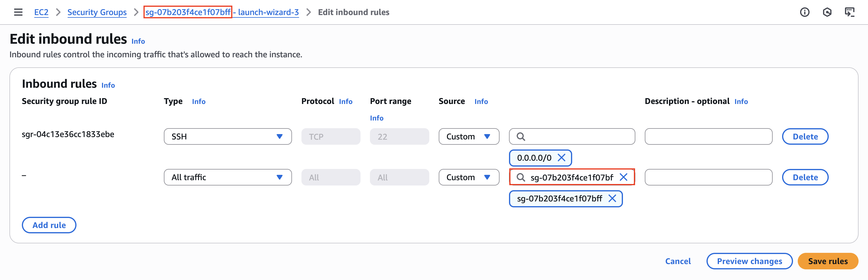Remove the 0.0.0.0/0 source tag
The width and height of the screenshot is (868, 280).
[561, 158]
